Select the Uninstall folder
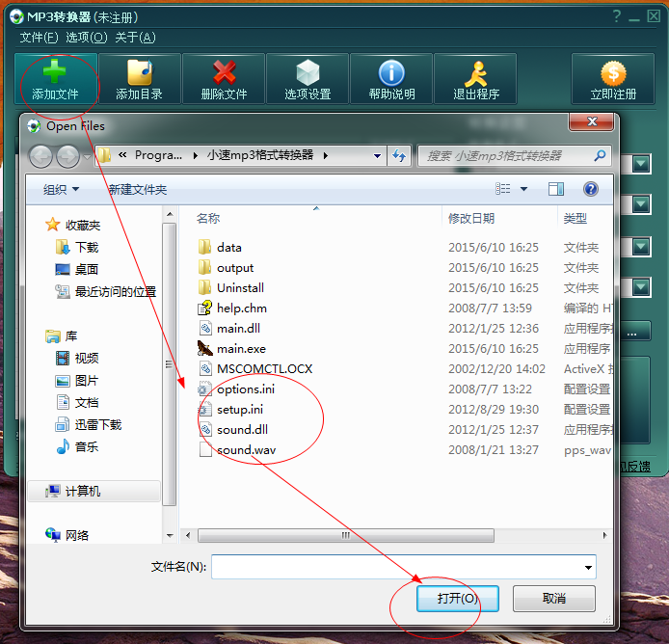Image resolution: width=669 pixels, height=644 pixels. 231,288
